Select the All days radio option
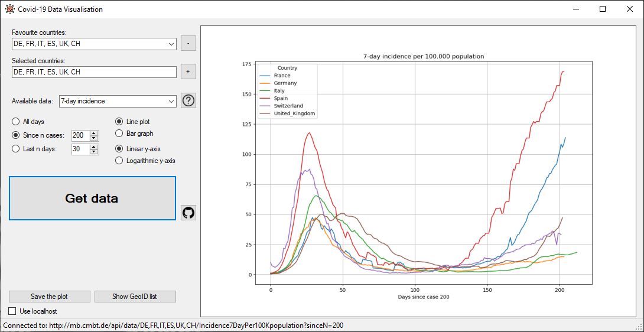The height and width of the screenshot is (332, 644). pos(16,122)
